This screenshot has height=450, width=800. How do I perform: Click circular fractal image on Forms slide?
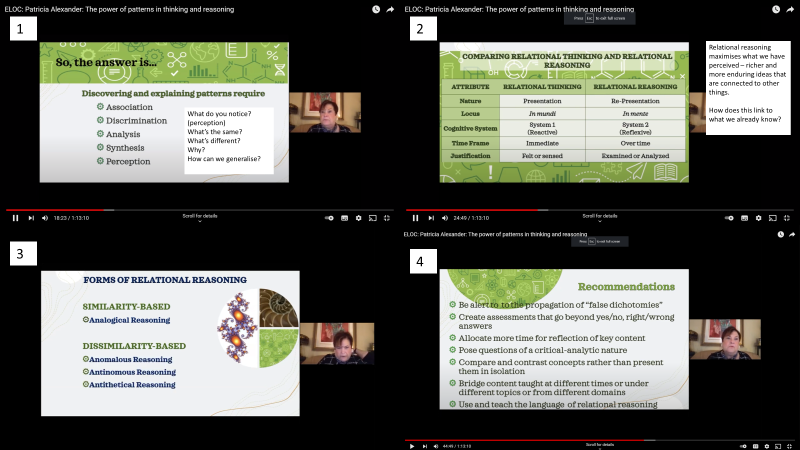pyautogui.click(x=258, y=329)
